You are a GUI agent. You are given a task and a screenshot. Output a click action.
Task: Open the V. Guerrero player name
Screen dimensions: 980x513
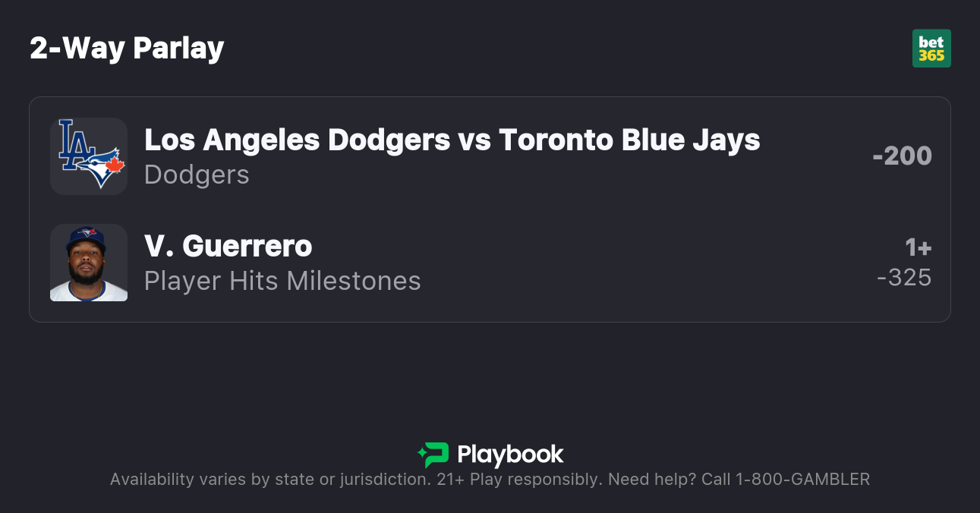[228, 246]
